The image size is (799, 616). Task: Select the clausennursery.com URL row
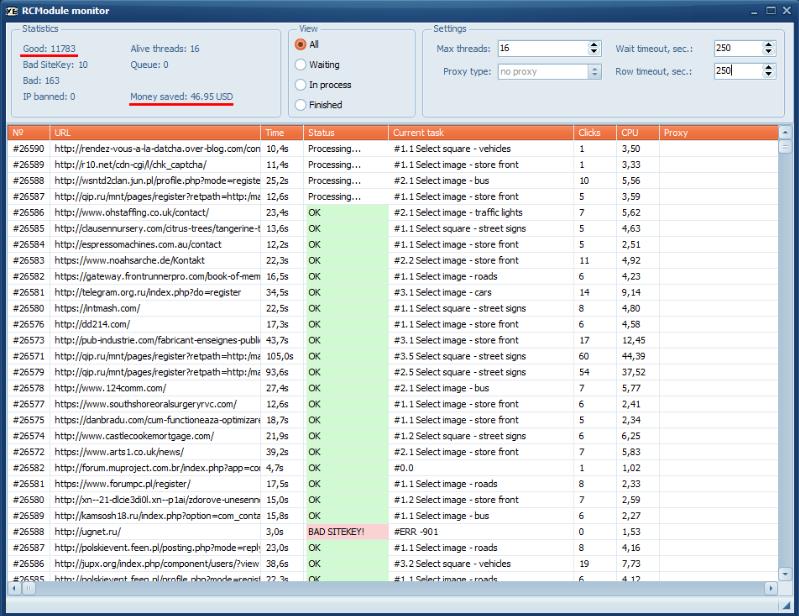(x=157, y=228)
